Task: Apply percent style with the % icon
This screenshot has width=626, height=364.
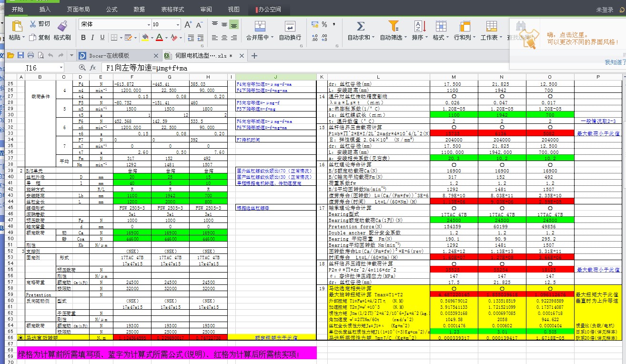Action: (x=324, y=24)
